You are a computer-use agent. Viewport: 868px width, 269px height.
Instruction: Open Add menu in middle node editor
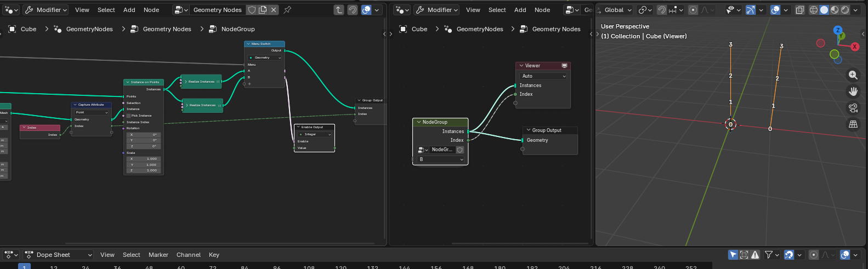pyautogui.click(x=520, y=10)
